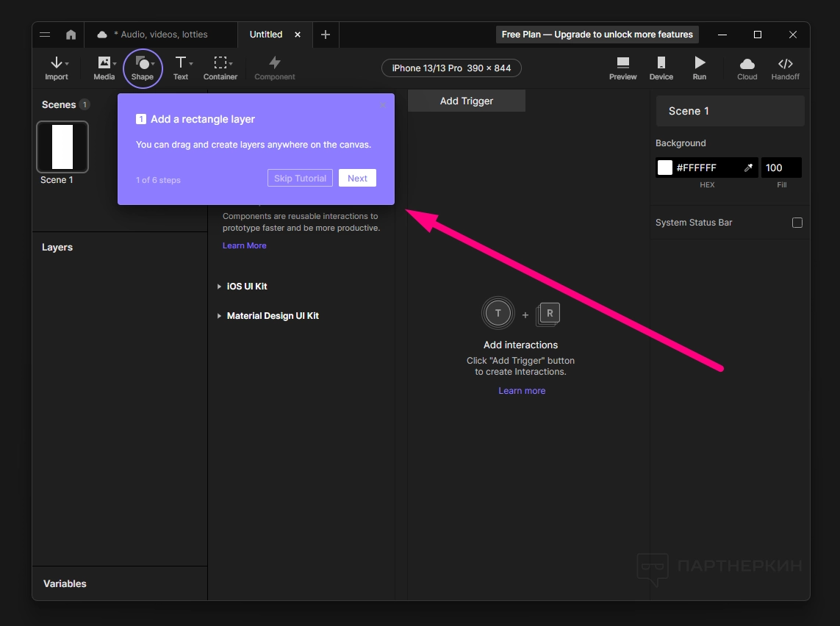Open the iPhone 13/13 Pro device dropdown
840x626 pixels.
pos(451,68)
